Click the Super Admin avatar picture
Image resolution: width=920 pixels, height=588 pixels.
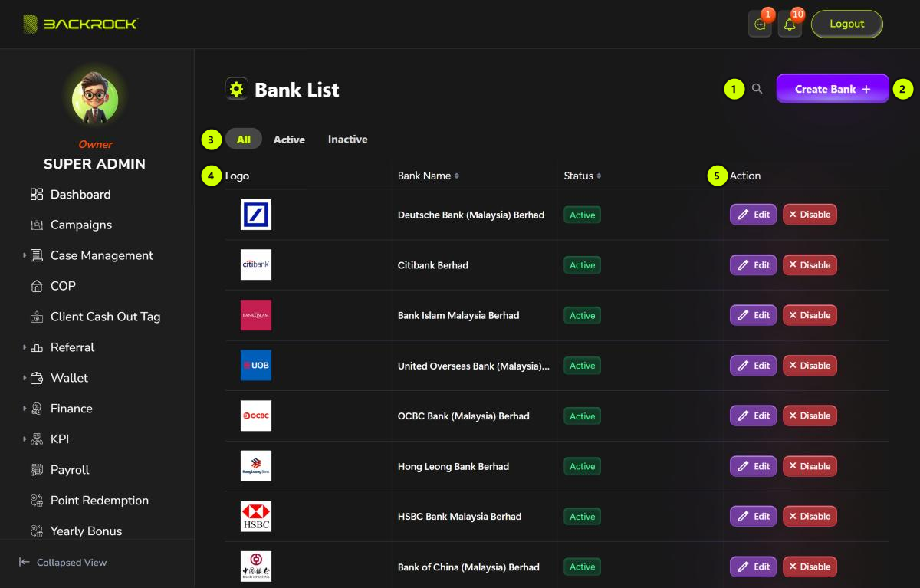click(95, 100)
